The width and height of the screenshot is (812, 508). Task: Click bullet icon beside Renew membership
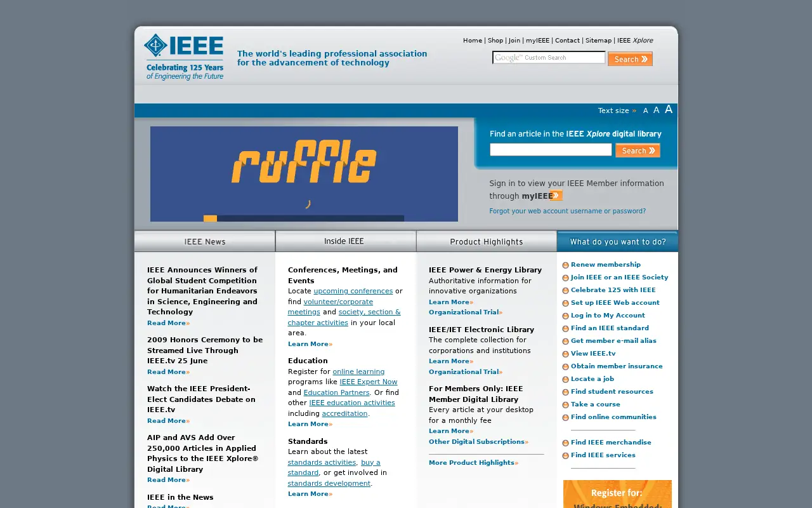[x=565, y=265]
